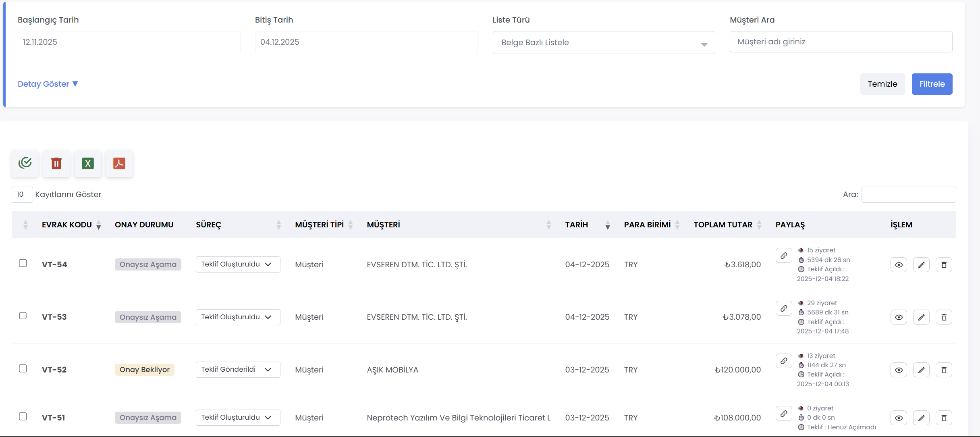Viewport: 980px width, 437px height.
Task: Sort table by Tarih column arrows
Action: pyautogui.click(x=608, y=225)
